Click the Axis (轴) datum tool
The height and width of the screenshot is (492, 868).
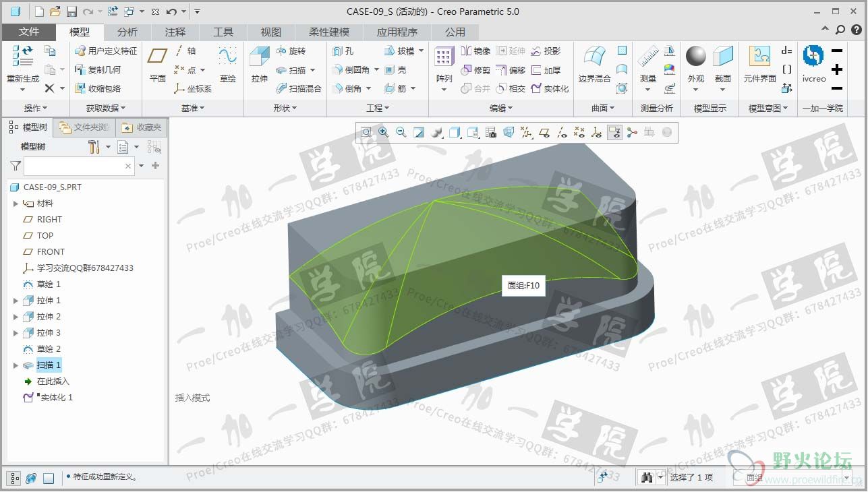[x=185, y=51]
